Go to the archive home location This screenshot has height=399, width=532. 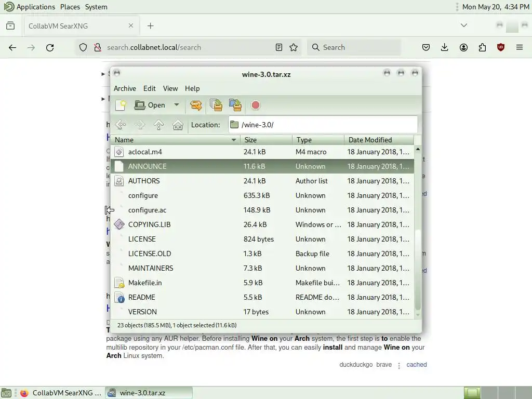178,125
